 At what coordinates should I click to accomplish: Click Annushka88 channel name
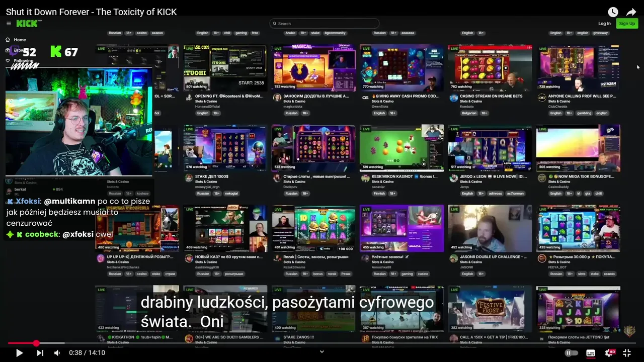[381, 267]
